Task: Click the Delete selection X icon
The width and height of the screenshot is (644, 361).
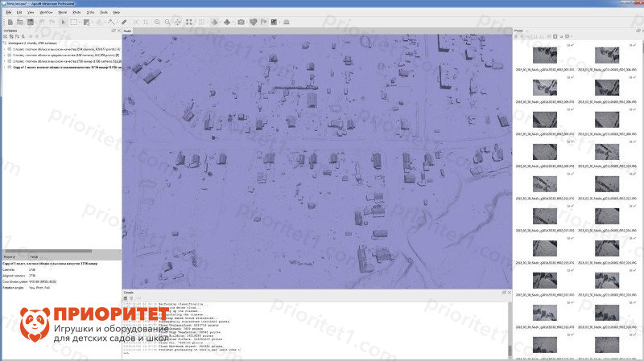Action: pos(135,23)
